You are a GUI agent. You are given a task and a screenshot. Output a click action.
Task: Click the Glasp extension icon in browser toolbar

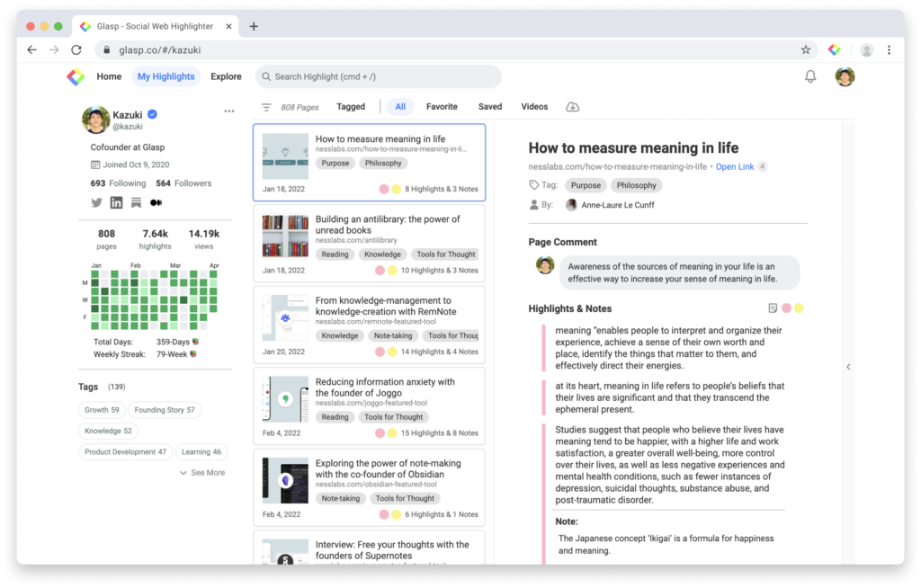tap(834, 50)
